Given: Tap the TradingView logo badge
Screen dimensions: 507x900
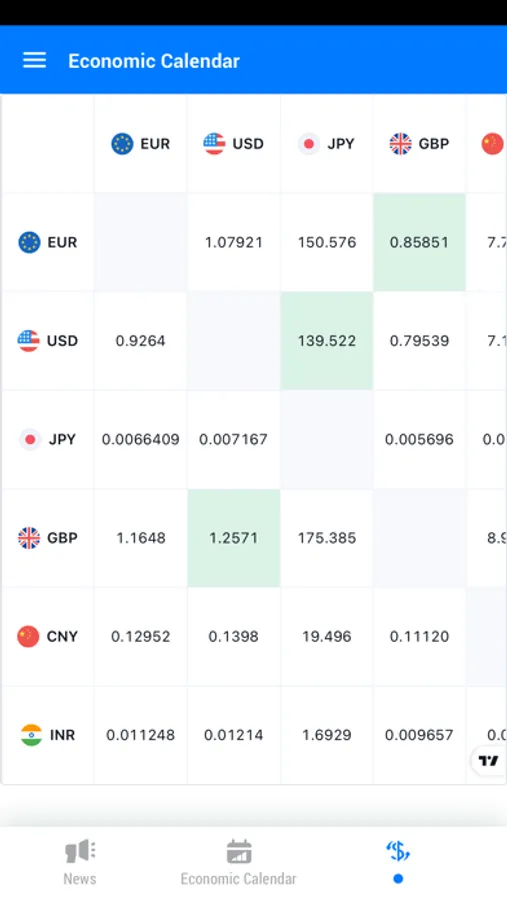Looking at the screenshot, I should [x=488, y=761].
